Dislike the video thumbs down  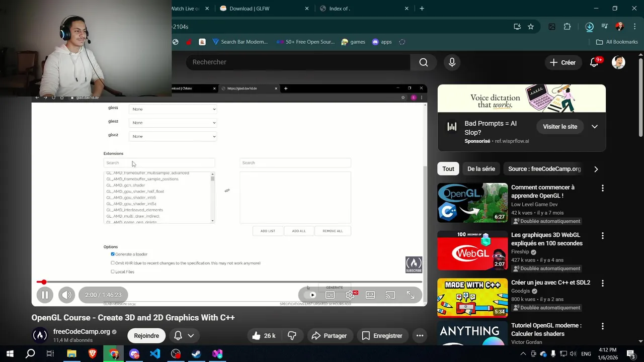(x=292, y=336)
